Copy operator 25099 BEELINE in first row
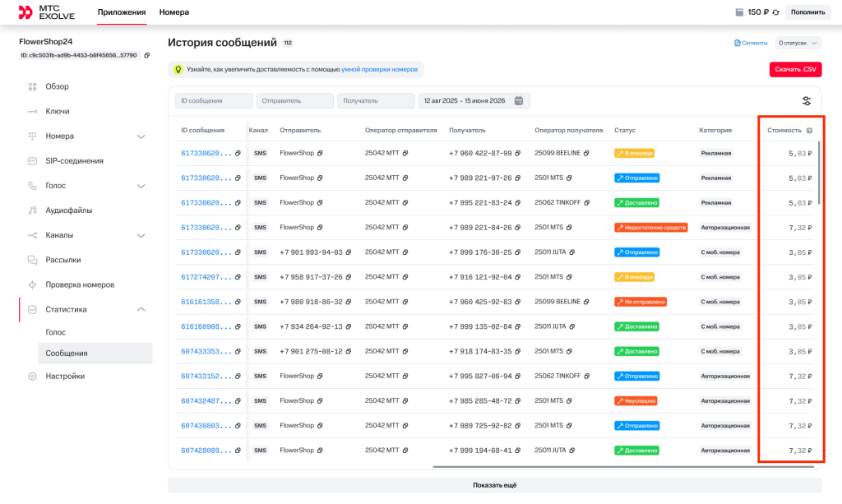 (x=586, y=154)
